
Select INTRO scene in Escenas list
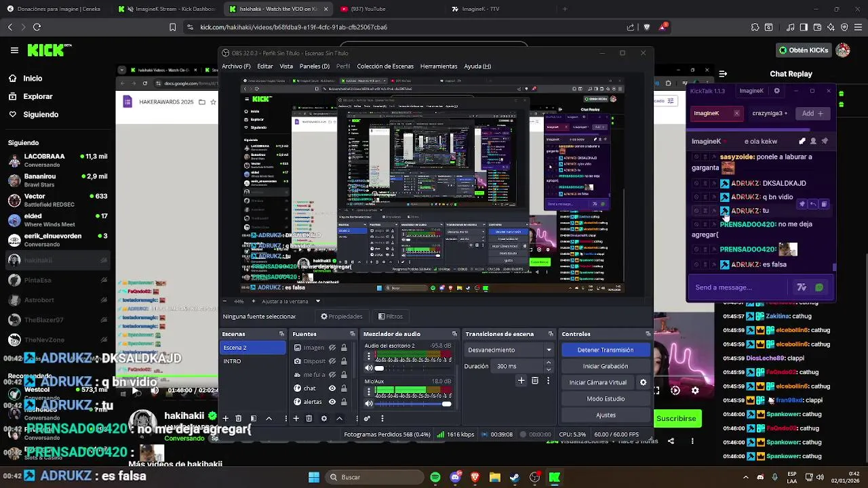click(x=254, y=361)
